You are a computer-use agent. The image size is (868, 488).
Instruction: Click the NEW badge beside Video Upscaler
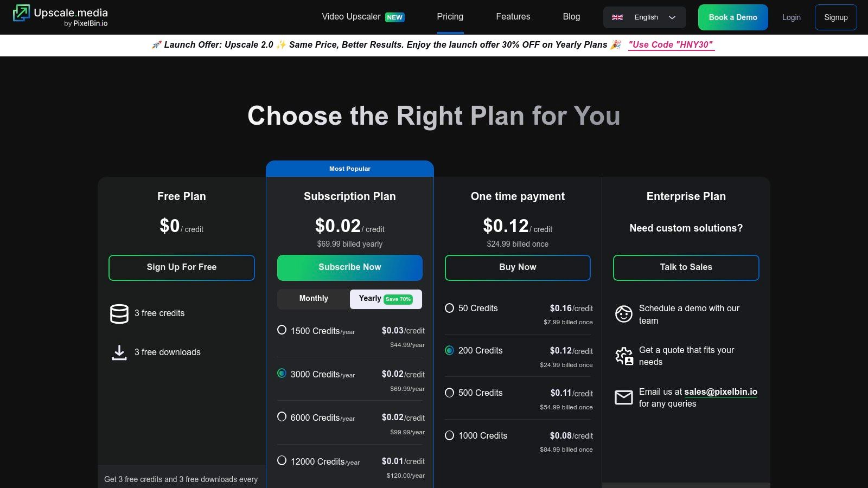tap(394, 17)
